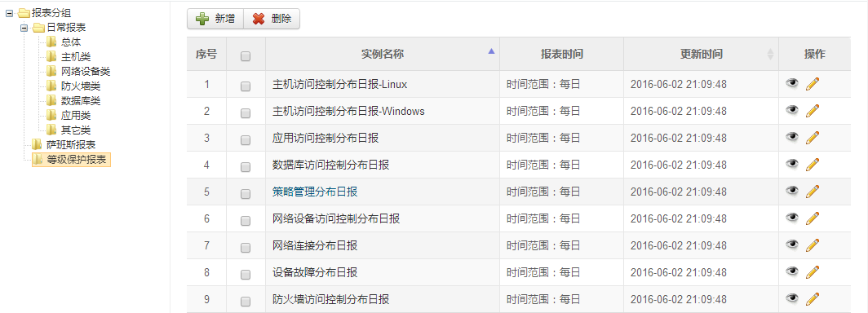868x313 pixels.
Task: Tick the select-all checkbox in header
Action: [x=246, y=56]
